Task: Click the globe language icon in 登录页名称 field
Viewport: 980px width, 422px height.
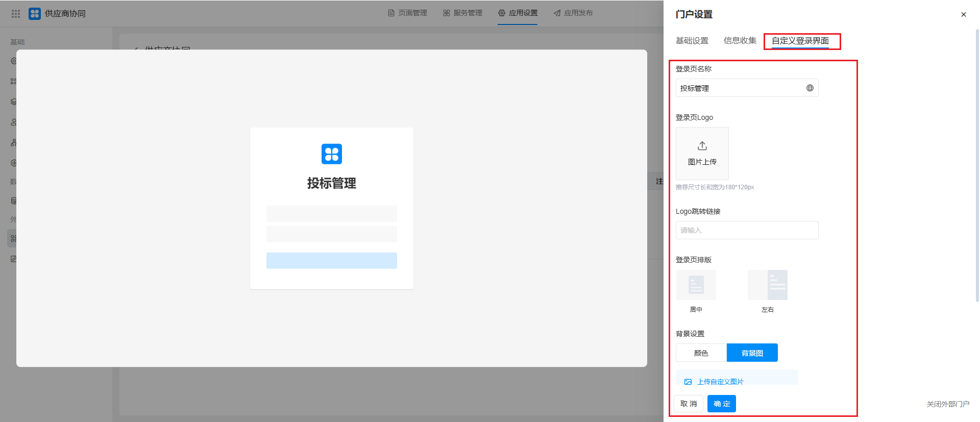Action: click(x=810, y=88)
